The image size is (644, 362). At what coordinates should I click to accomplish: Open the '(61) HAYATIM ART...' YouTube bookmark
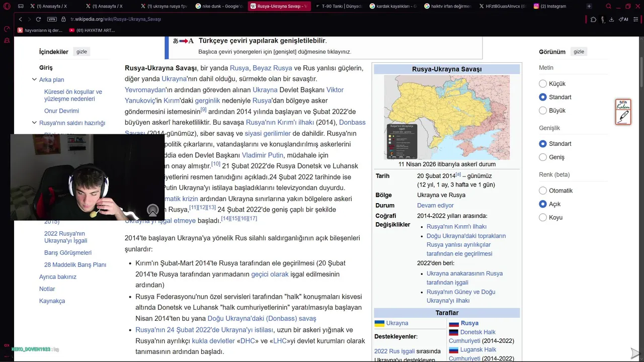click(x=92, y=30)
